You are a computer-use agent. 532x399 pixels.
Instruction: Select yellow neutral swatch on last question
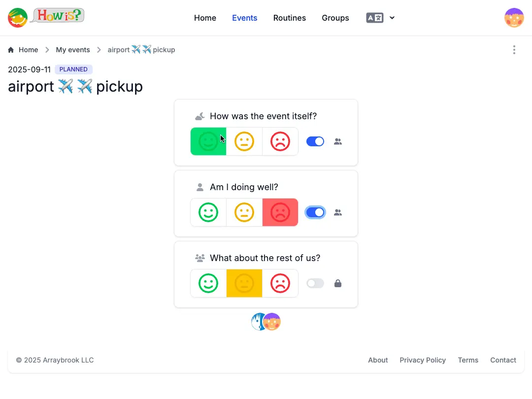244,283
